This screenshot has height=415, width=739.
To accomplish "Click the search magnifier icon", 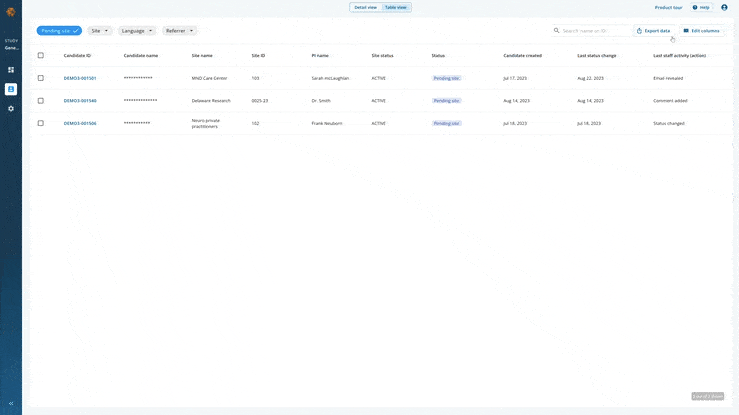I will tap(557, 31).
